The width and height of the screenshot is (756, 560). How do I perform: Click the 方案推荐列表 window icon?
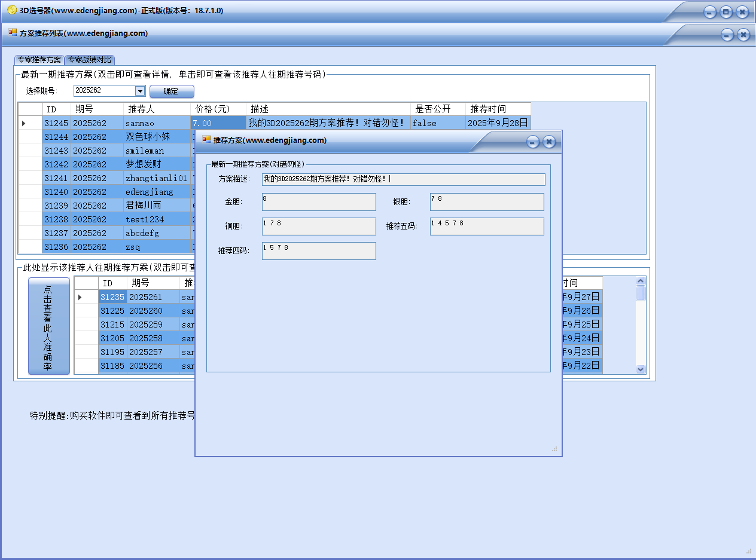pos(13,33)
